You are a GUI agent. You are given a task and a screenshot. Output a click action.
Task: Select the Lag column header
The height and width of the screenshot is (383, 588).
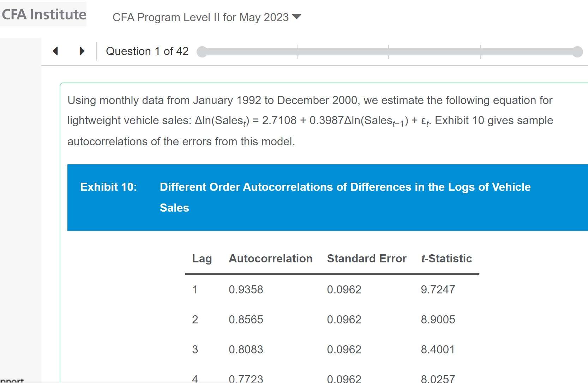[202, 259]
